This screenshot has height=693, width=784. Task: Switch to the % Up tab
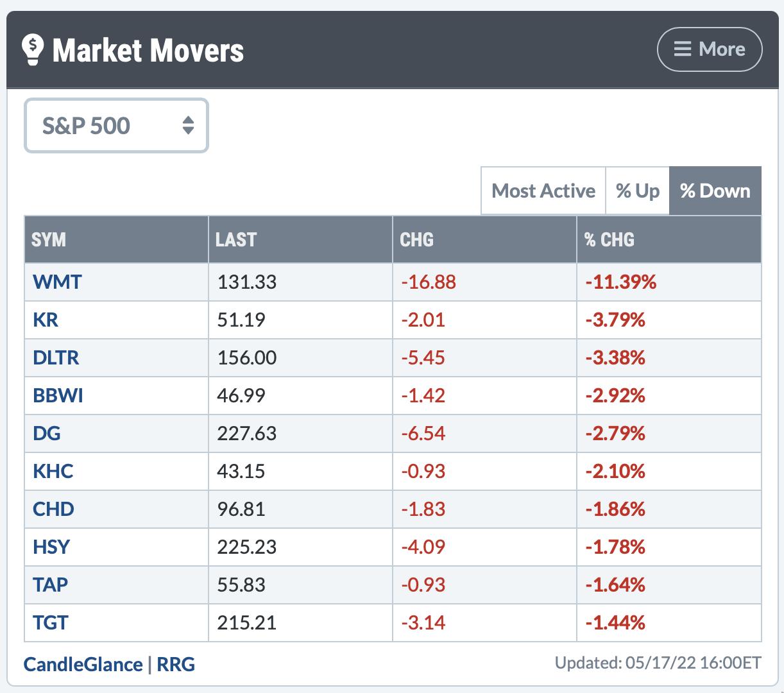point(637,191)
